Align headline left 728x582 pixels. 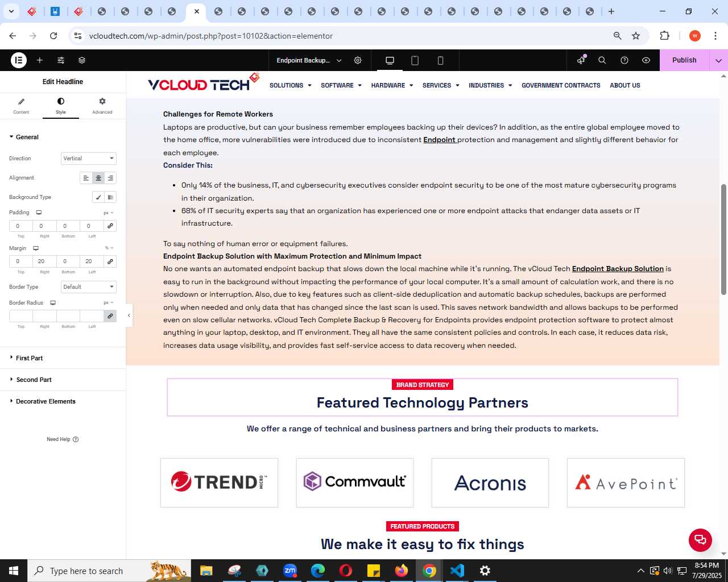pos(86,178)
